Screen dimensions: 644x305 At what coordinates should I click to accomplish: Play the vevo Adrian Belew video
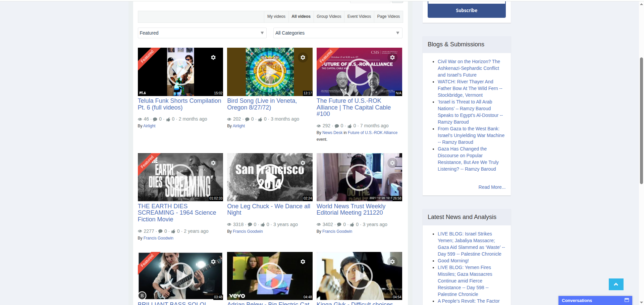point(270,276)
